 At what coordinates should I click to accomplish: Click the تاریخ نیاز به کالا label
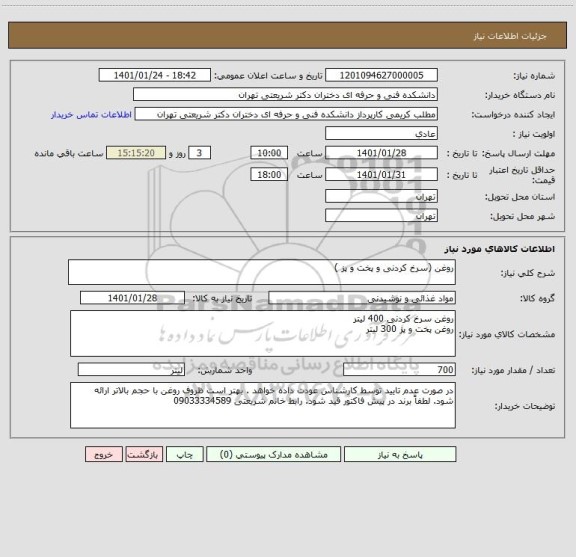222,298
